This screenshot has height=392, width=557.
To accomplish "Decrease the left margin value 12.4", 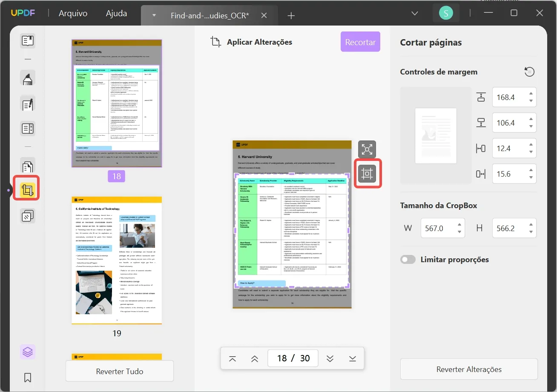I will [x=531, y=152].
